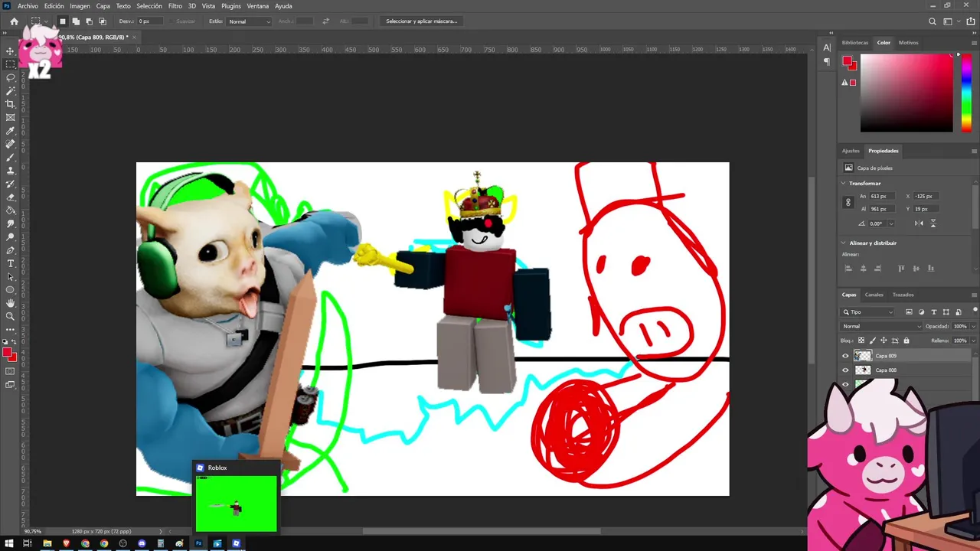Select the Ellipse shape tool
The image size is (980, 551).
[x=10, y=290]
